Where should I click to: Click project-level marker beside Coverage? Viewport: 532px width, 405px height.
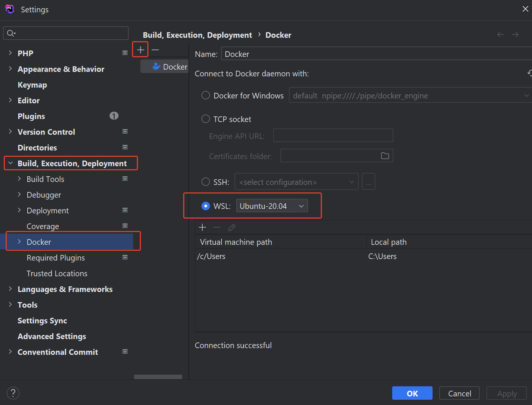125,226
